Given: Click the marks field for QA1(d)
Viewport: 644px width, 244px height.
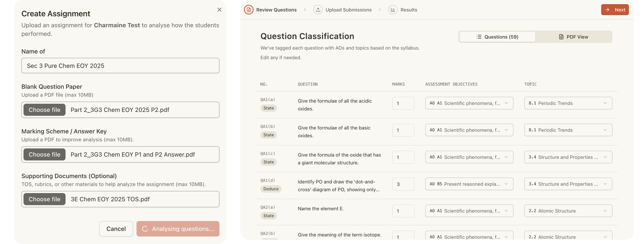Looking at the screenshot, I should 403,184.
